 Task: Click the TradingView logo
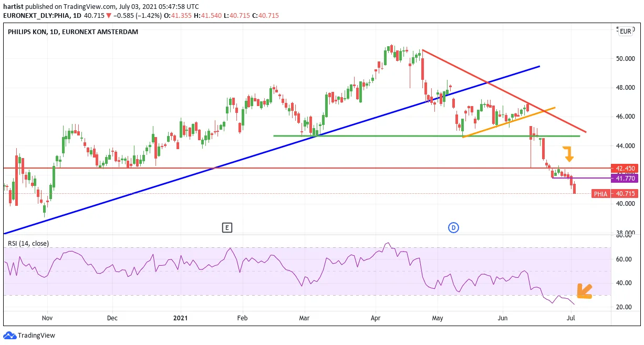(x=29, y=335)
